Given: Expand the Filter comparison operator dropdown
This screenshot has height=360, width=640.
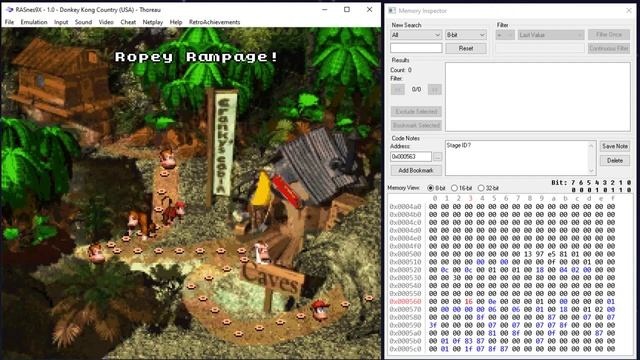Looking at the screenshot, I should click(505, 35).
